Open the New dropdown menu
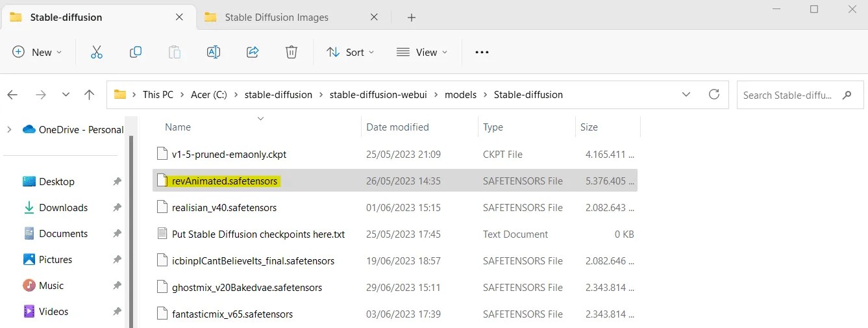The height and width of the screenshot is (328, 868). pyautogui.click(x=38, y=52)
